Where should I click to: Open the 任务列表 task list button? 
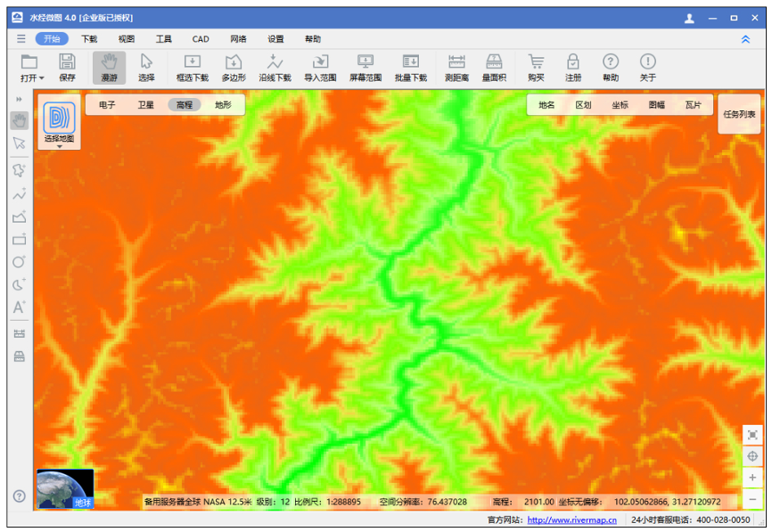pyautogui.click(x=739, y=114)
